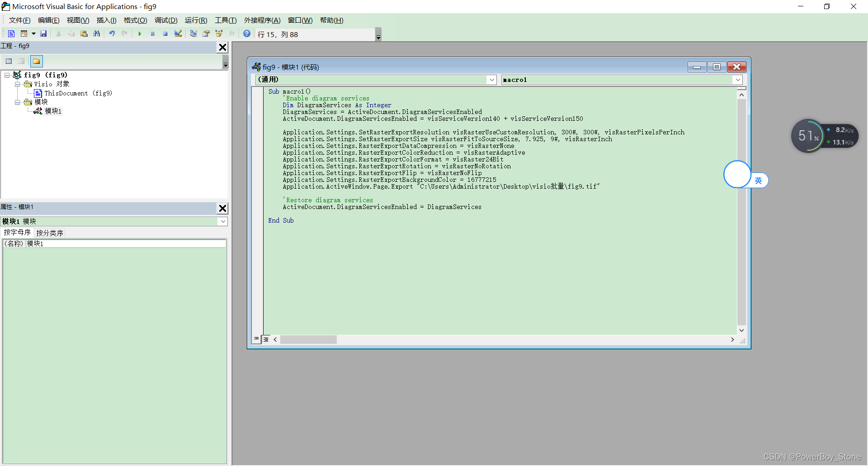This screenshot has width=868, height=466.
Task: Click the Reset stop icon
Action: tap(165, 34)
